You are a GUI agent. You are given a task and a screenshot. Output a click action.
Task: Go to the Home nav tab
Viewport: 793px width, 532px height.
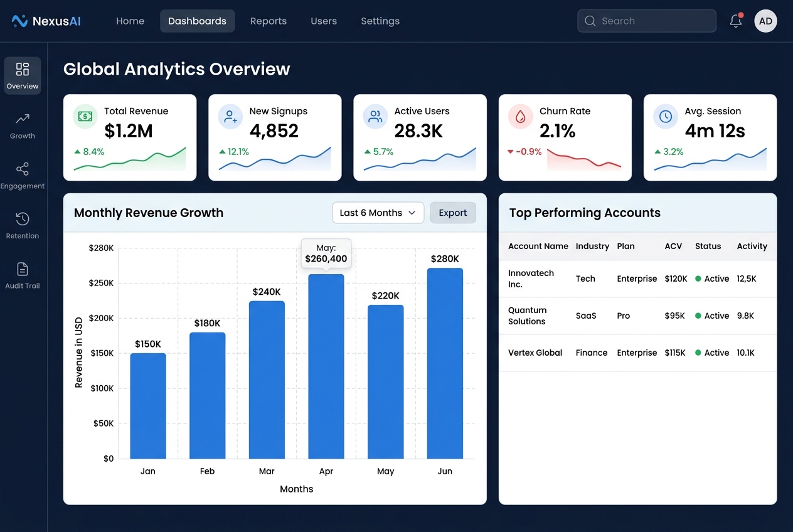pyautogui.click(x=130, y=21)
